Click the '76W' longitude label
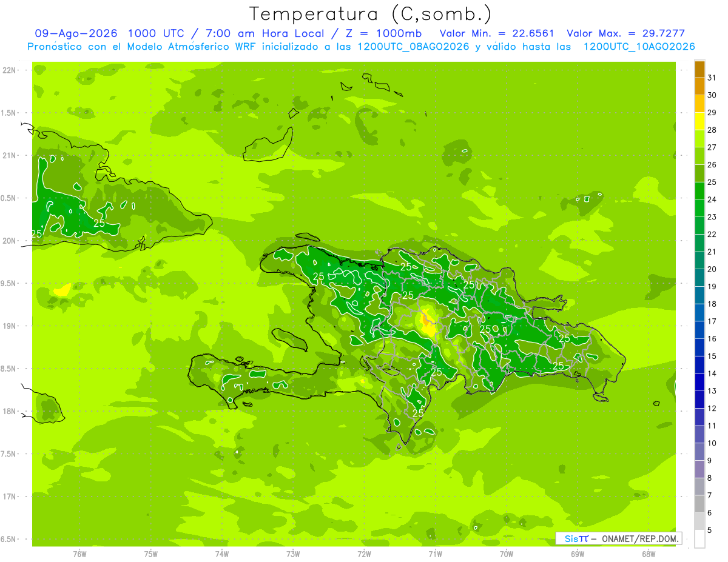Screen dimensions: 728x562 point(79,554)
